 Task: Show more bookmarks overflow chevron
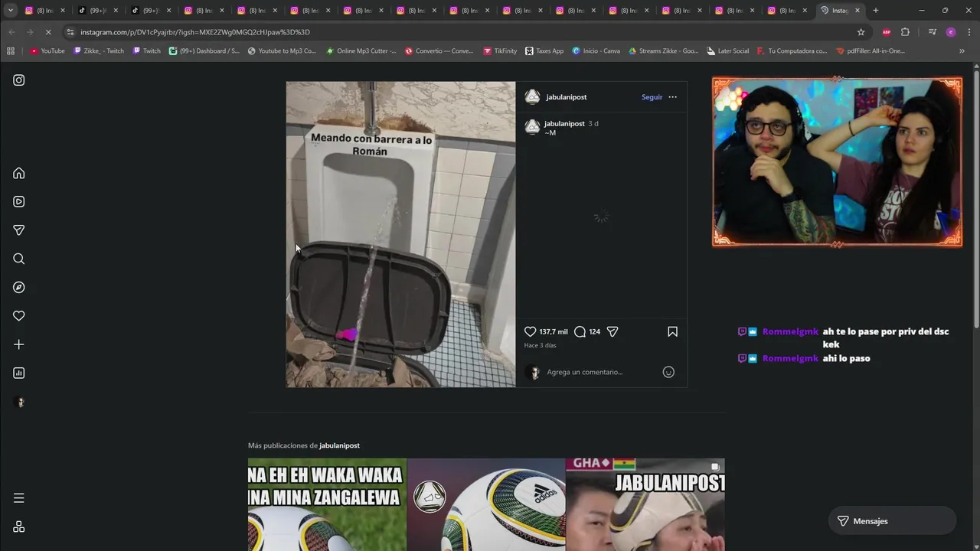tap(962, 51)
